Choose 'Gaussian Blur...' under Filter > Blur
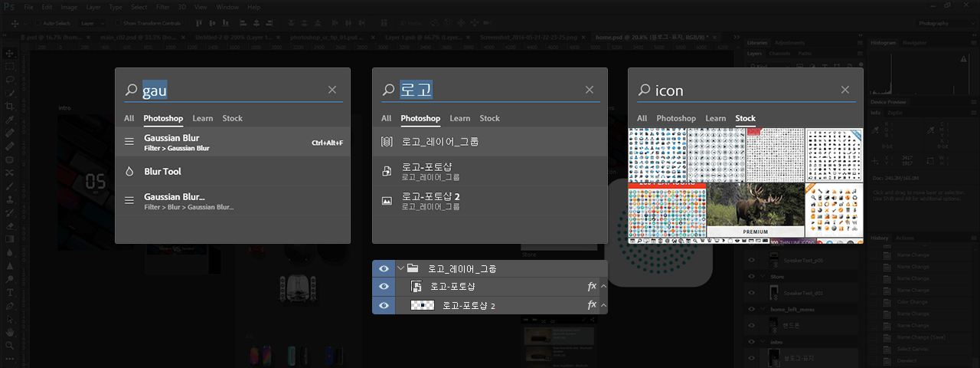 coord(233,201)
